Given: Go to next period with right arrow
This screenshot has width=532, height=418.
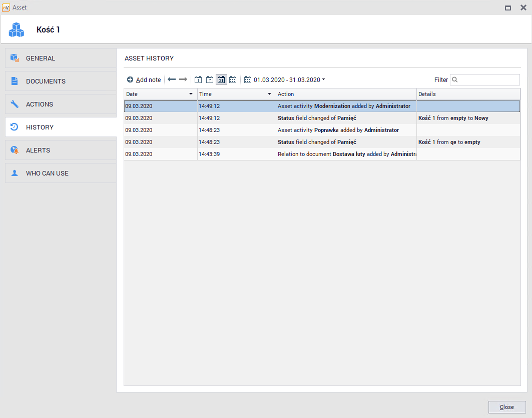Looking at the screenshot, I should pos(183,79).
